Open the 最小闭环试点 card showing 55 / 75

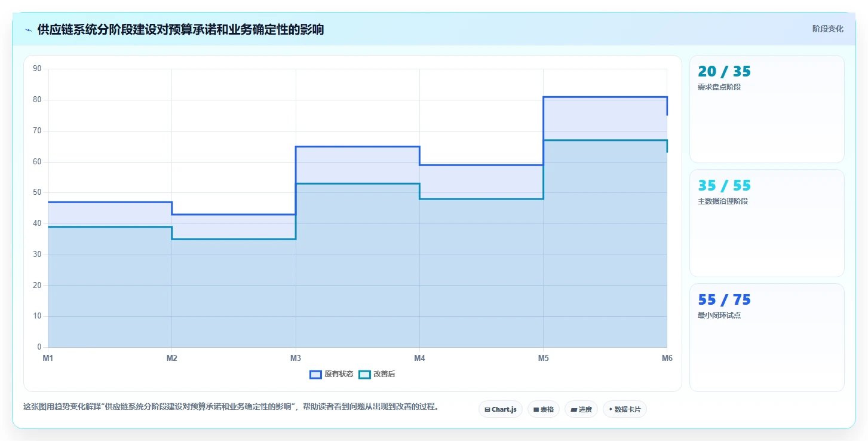[x=767, y=338]
